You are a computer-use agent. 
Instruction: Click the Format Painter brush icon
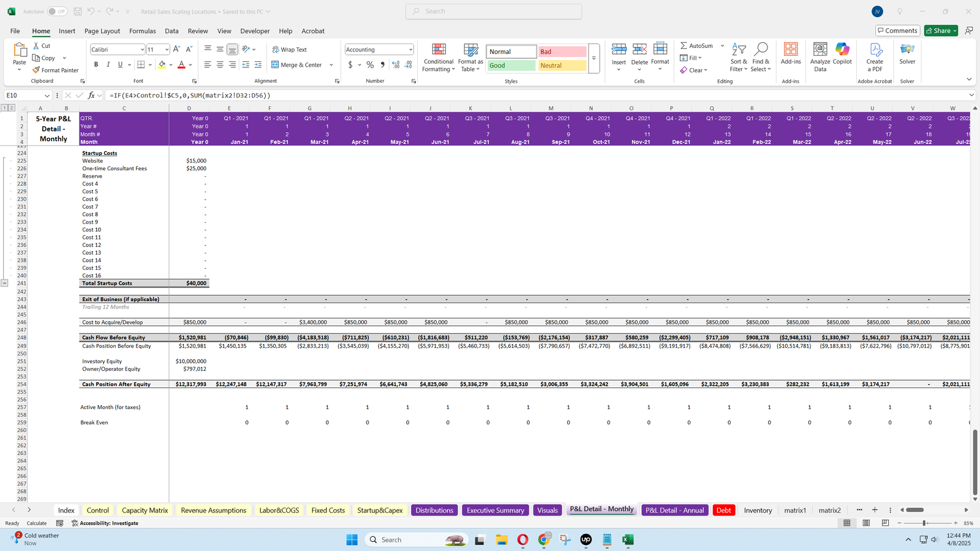(x=37, y=70)
